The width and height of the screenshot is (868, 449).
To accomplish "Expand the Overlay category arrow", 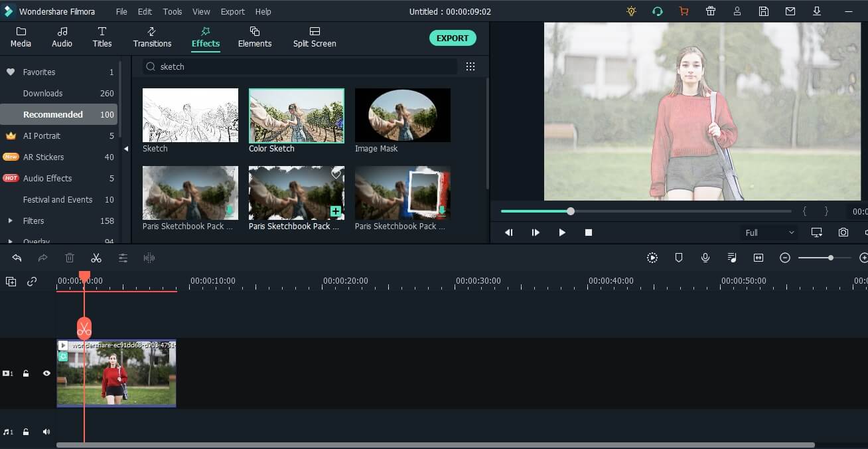I will click(10, 241).
